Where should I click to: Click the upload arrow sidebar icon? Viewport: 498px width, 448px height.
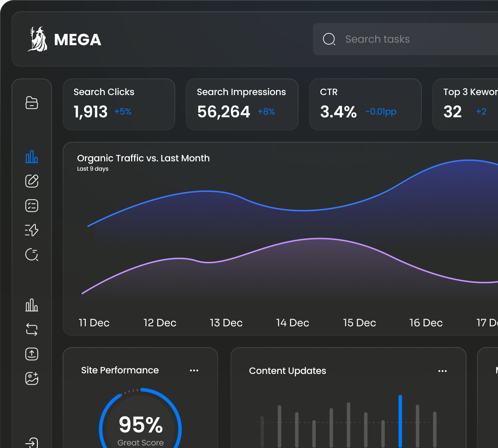pos(32,354)
